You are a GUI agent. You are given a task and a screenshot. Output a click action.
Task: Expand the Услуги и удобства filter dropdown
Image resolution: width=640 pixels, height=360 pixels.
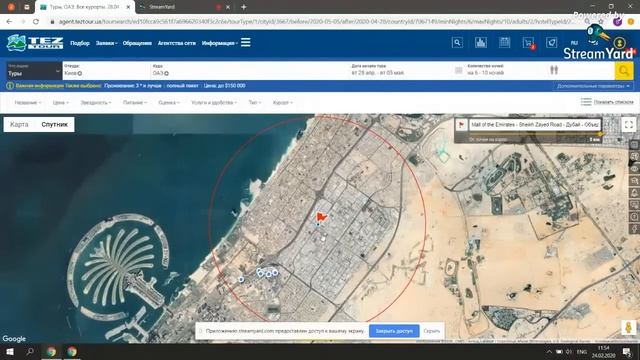[214, 102]
